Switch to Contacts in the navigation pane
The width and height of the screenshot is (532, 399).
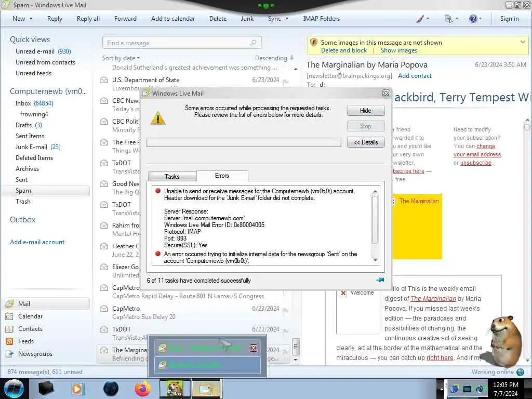[30, 329]
